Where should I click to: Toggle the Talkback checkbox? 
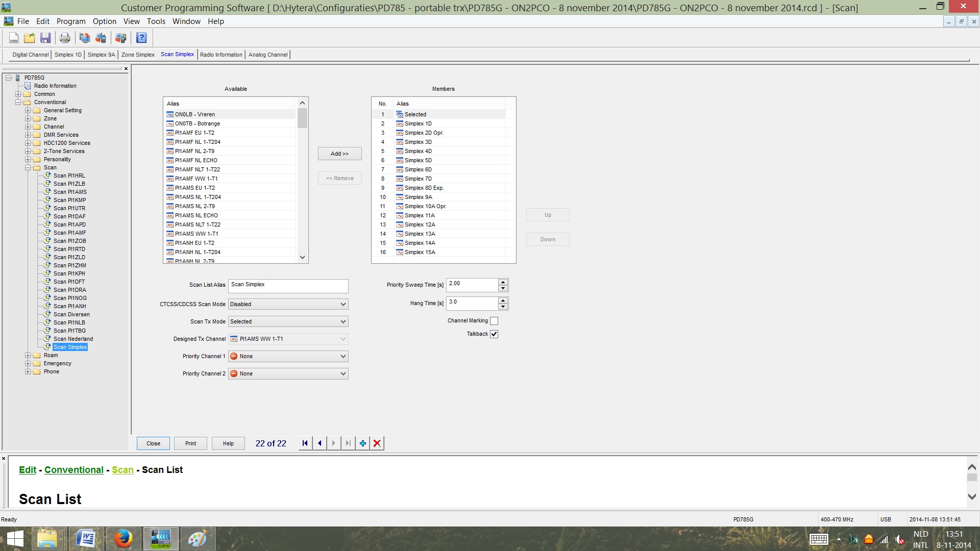(494, 334)
